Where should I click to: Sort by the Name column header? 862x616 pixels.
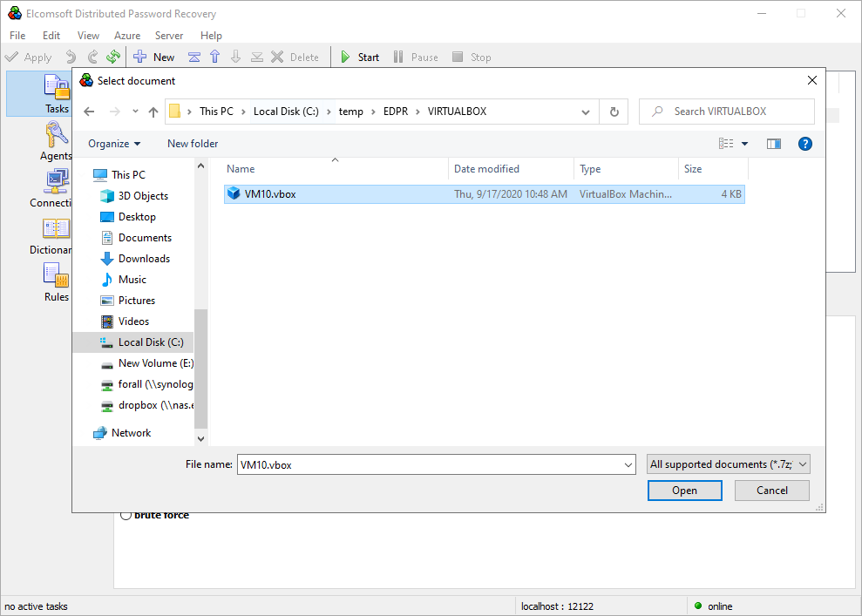click(x=336, y=169)
